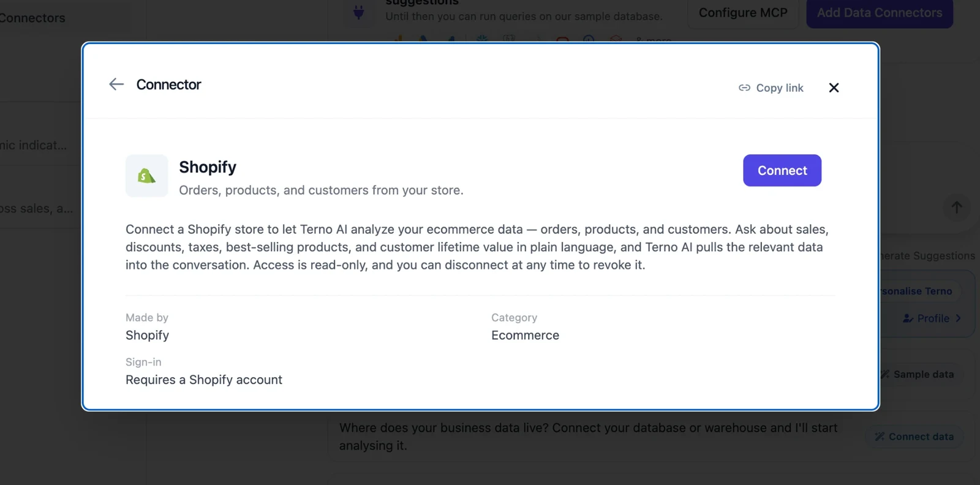Screen dimensions: 980x485
Task: Click 'Orders, products, and customers' subtitle
Action: 321,190
